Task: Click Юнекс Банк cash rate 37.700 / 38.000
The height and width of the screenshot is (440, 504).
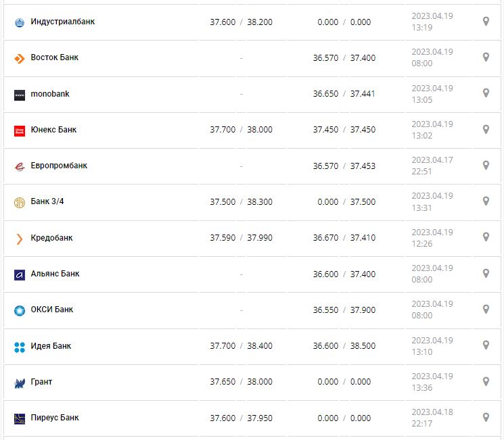Action: [241, 130]
